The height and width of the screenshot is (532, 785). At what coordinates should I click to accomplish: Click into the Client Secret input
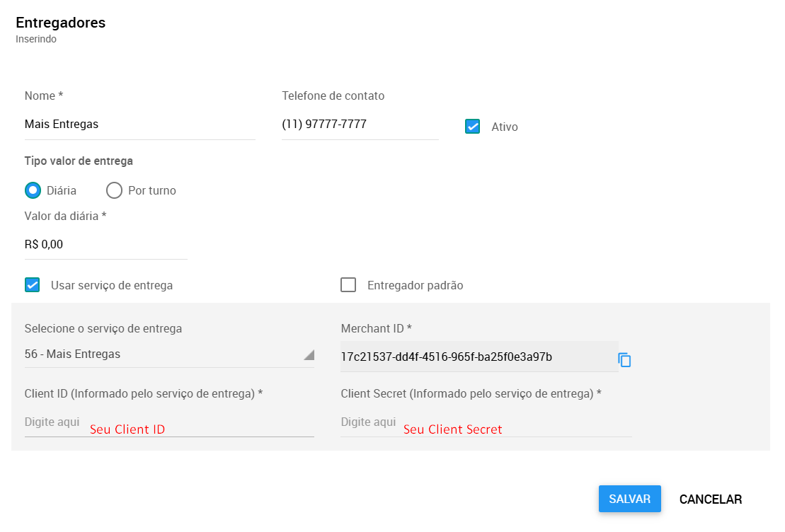[486, 423]
